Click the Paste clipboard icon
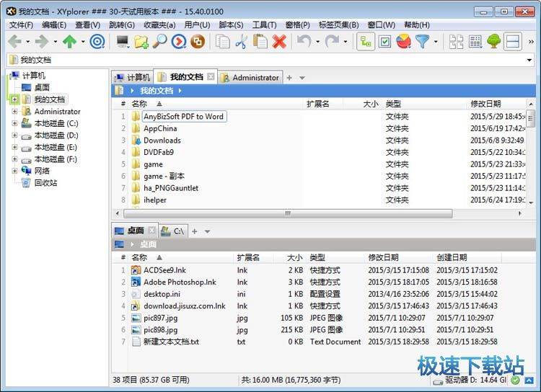 [260, 42]
